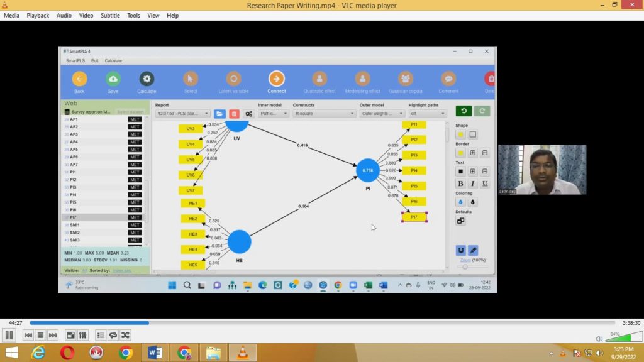Open extended settings equalizer panel
644x362 pixels.
tap(83, 335)
